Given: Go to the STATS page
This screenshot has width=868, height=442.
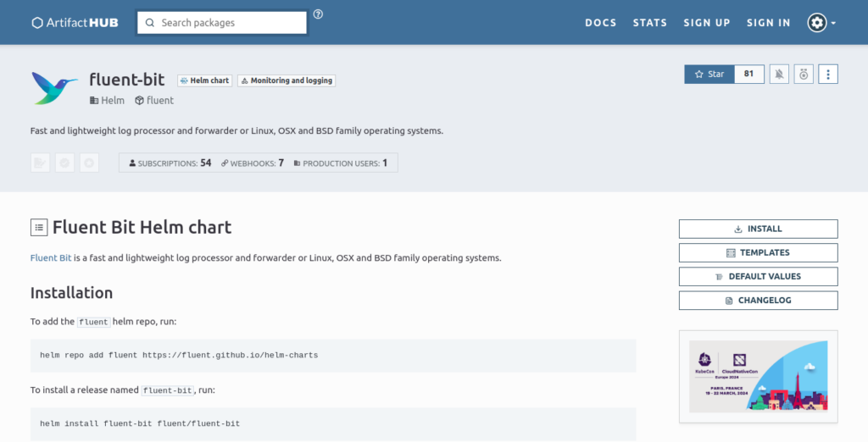Looking at the screenshot, I should pyautogui.click(x=649, y=23).
